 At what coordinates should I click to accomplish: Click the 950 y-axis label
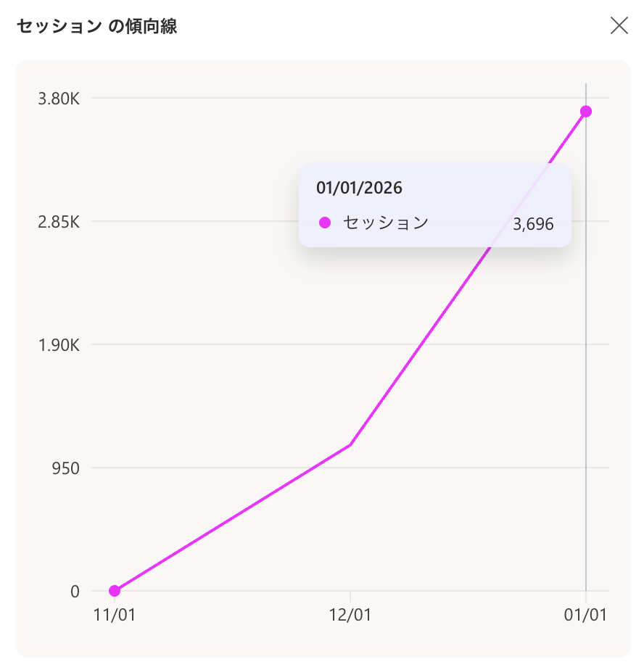(x=65, y=468)
